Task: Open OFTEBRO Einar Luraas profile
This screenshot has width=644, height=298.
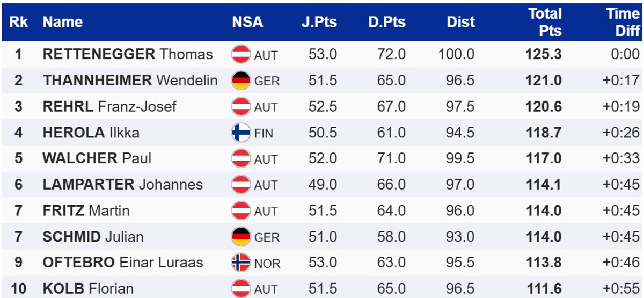Action: pos(123,263)
